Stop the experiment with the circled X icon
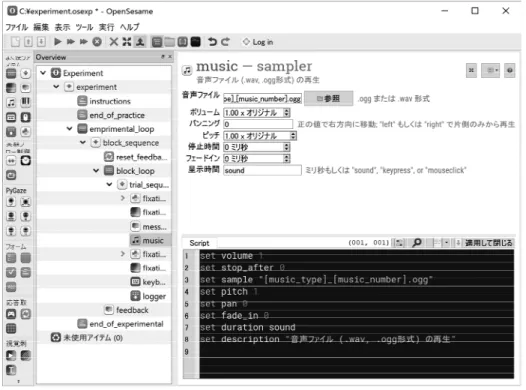 (x=97, y=42)
